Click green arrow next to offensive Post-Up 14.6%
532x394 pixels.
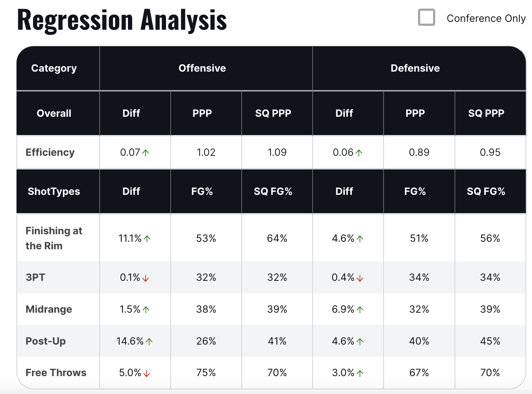149,342
